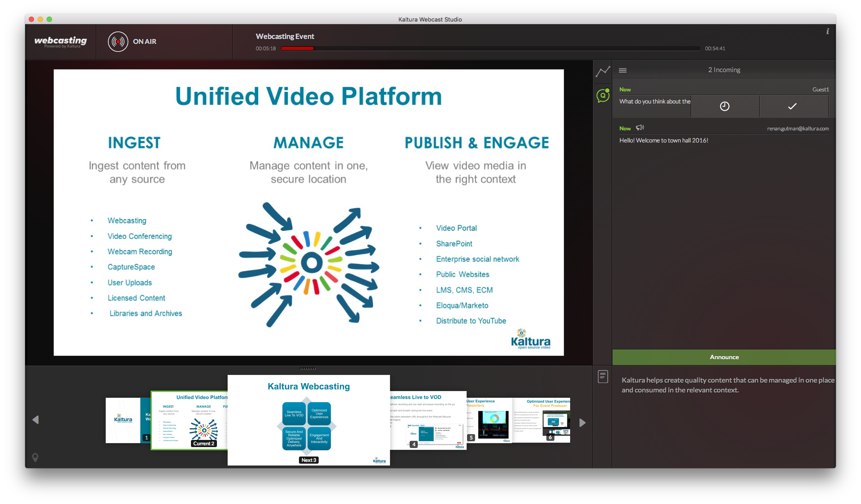Mark Guest1 question answered with checkmark
This screenshot has width=861, height=504.
792,106
